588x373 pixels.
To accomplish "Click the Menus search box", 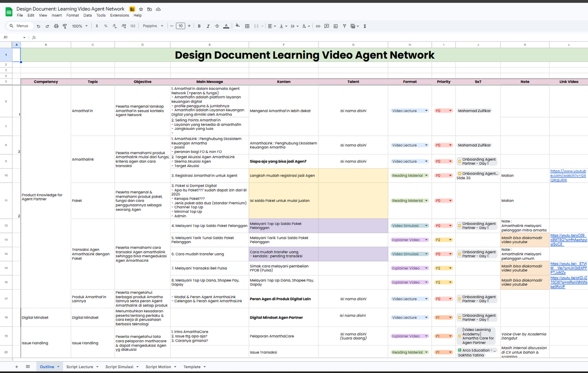I will click(x=19, y=26).
